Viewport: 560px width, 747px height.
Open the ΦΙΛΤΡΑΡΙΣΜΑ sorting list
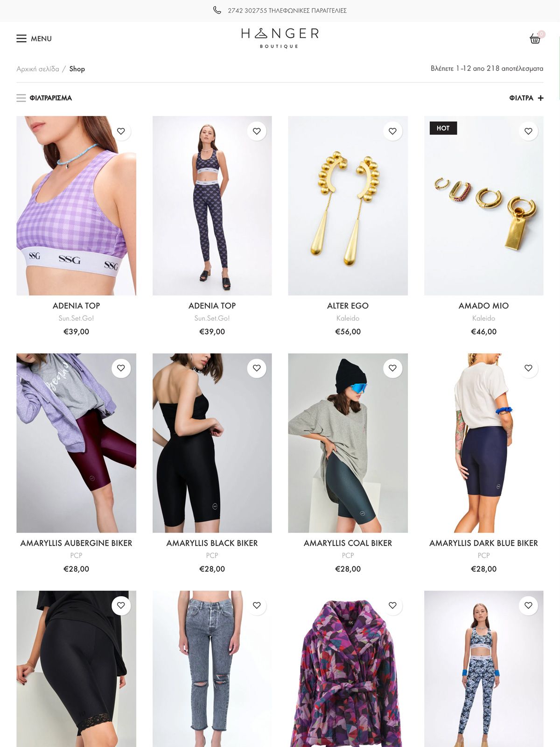point(44,98)
